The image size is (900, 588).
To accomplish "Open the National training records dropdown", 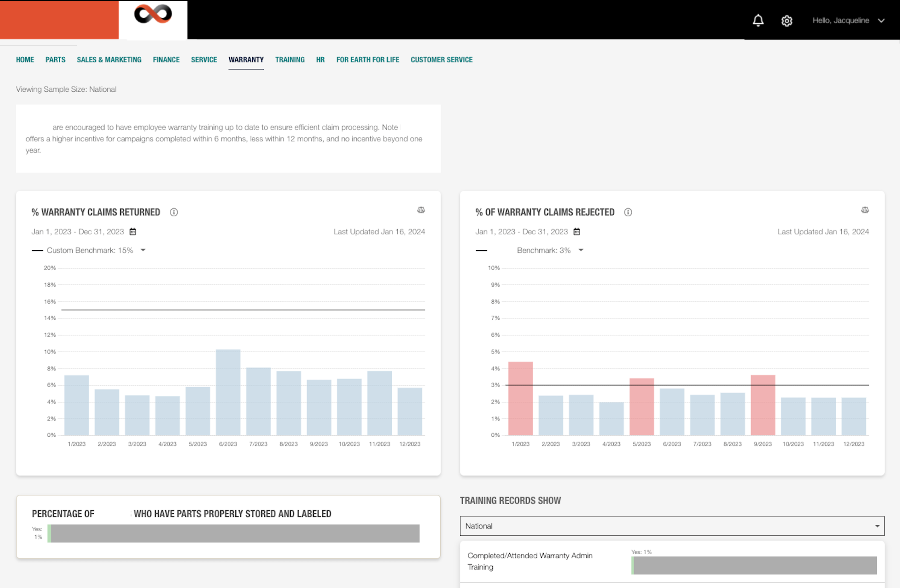I will [672, 526].
